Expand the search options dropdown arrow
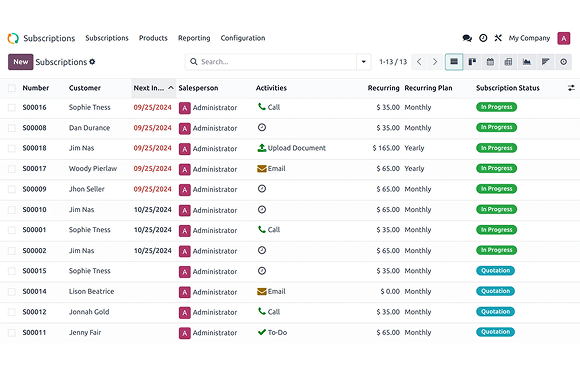 tap(364, 62)
